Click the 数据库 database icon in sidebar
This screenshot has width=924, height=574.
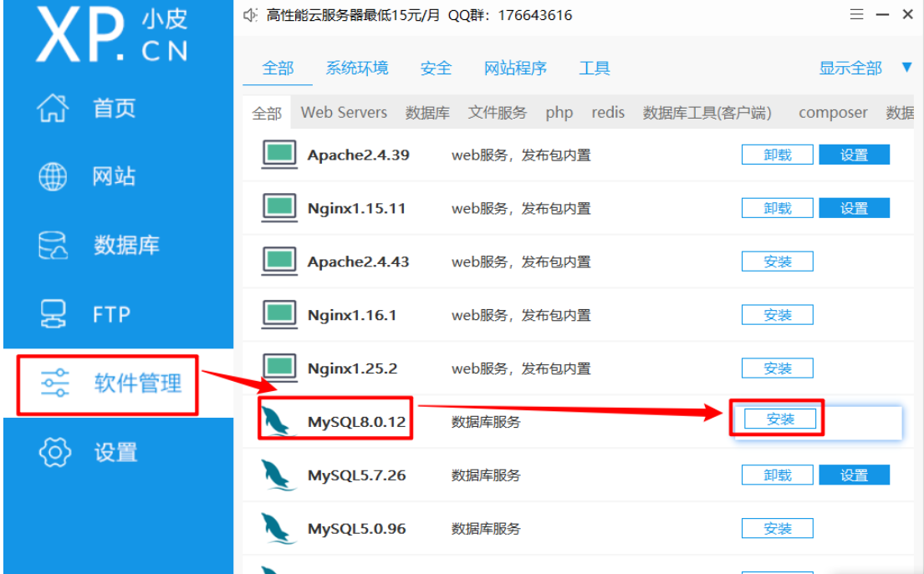pyautogui.click(x=53, y=246)
